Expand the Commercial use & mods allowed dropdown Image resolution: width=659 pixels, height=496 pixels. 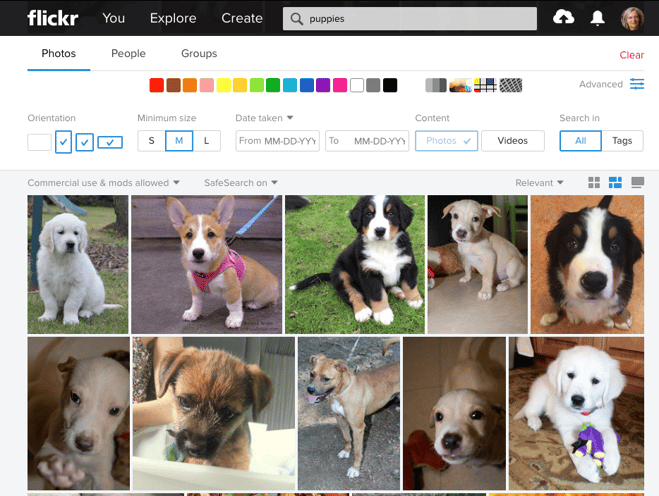pos(103,183)
